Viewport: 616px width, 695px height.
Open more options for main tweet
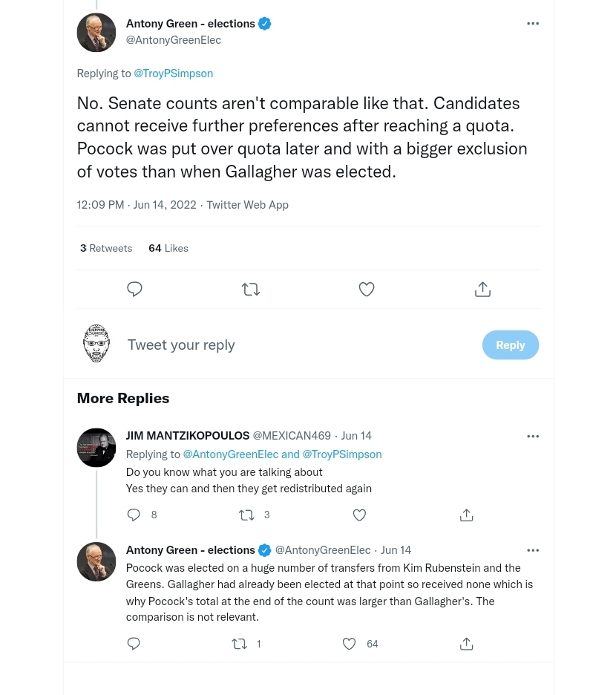[533, 24]
